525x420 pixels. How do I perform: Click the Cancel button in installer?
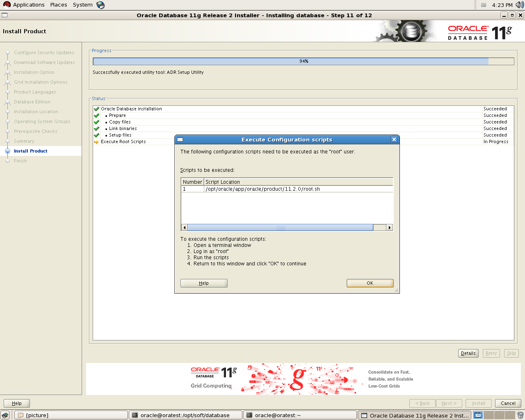point(508,403)
